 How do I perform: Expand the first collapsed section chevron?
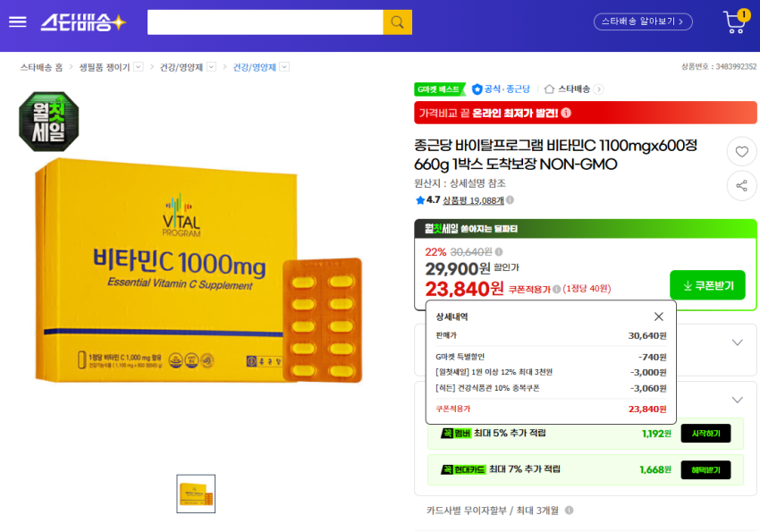(x=738, y=342)
